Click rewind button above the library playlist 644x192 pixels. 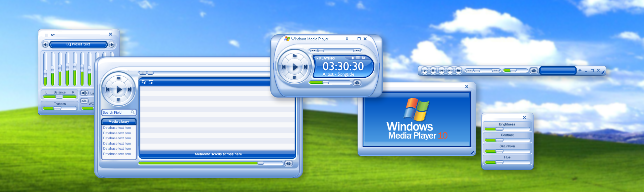[143, 73]
